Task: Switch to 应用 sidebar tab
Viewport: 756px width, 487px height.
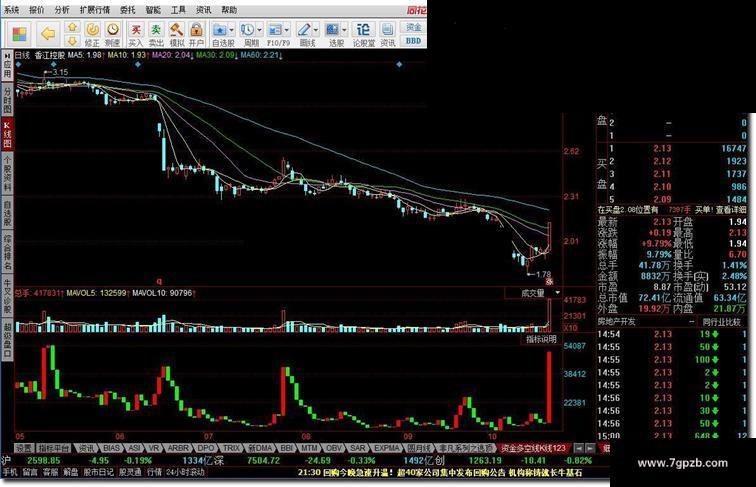Action: (x=7, y=67)
